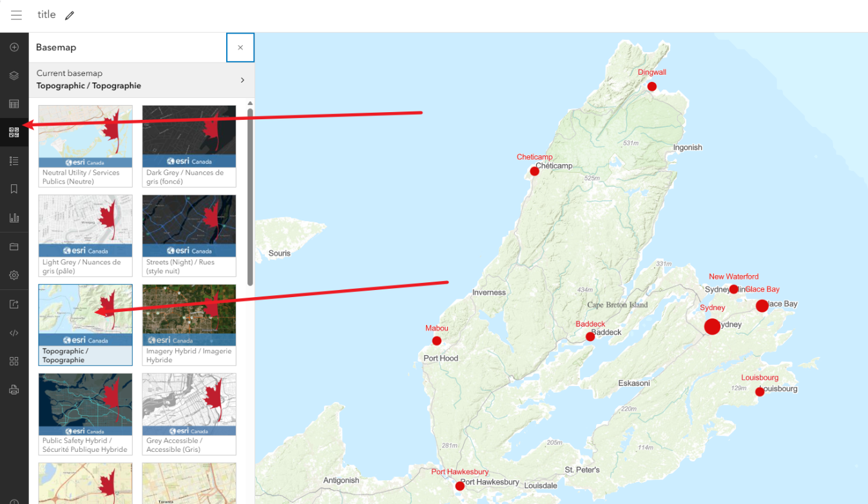Click the Dingwall red point marker

tap(651, 86)
